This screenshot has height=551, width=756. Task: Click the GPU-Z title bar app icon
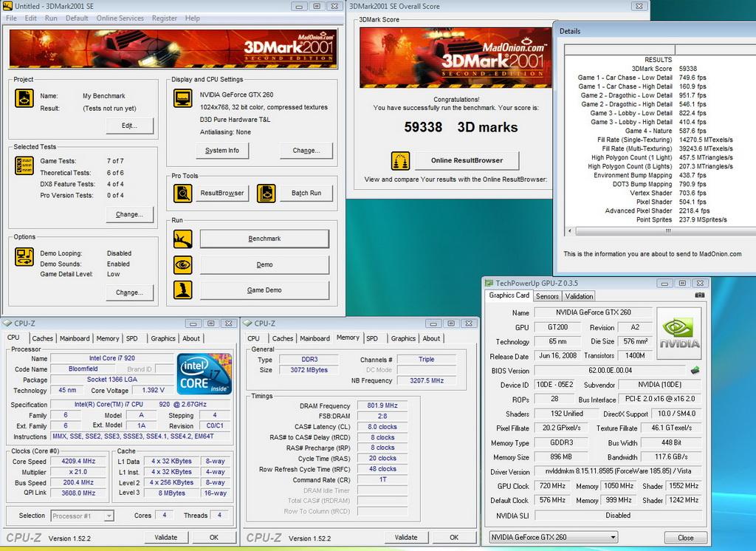(489, 283)
